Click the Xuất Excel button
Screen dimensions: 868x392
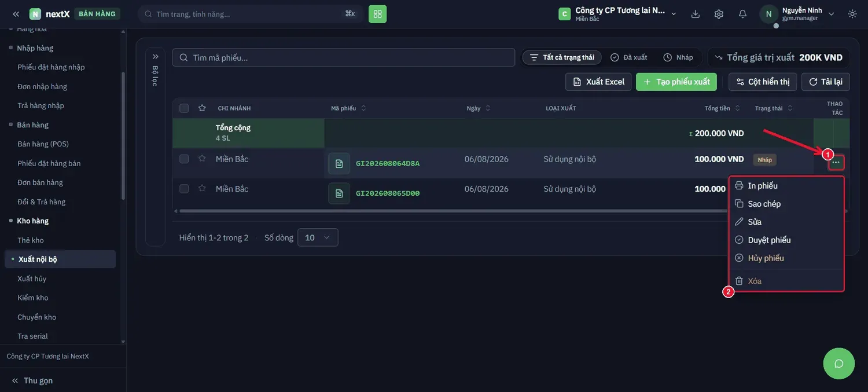tap(598, 82)
